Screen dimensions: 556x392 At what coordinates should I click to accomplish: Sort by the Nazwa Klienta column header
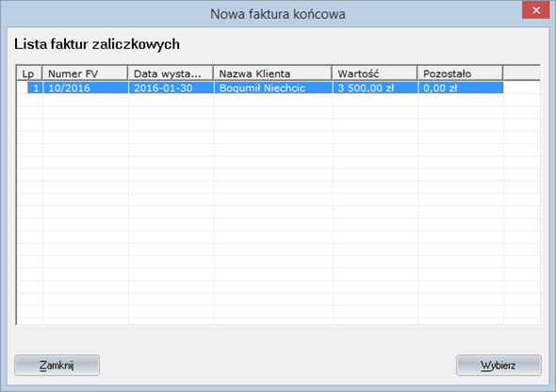coord(272,73)
